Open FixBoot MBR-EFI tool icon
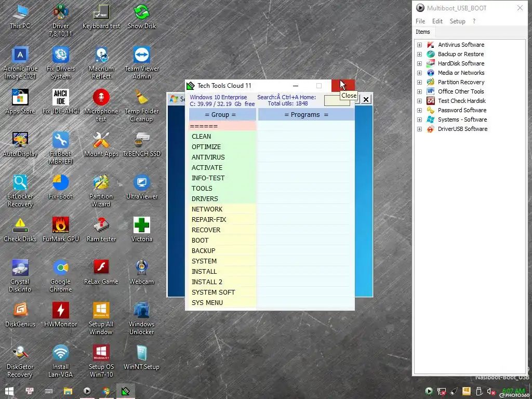Image resolution: width=532 pixels, height=399 pixels. [61, 148]
